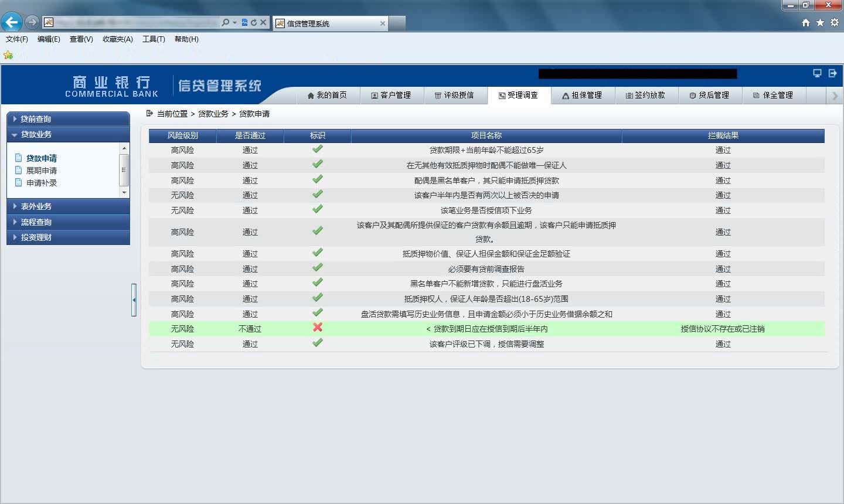Click green check for 必须要有贷前调查报告 row
The height and width of the screenshot is (504, 844).
tap(318, 267)
